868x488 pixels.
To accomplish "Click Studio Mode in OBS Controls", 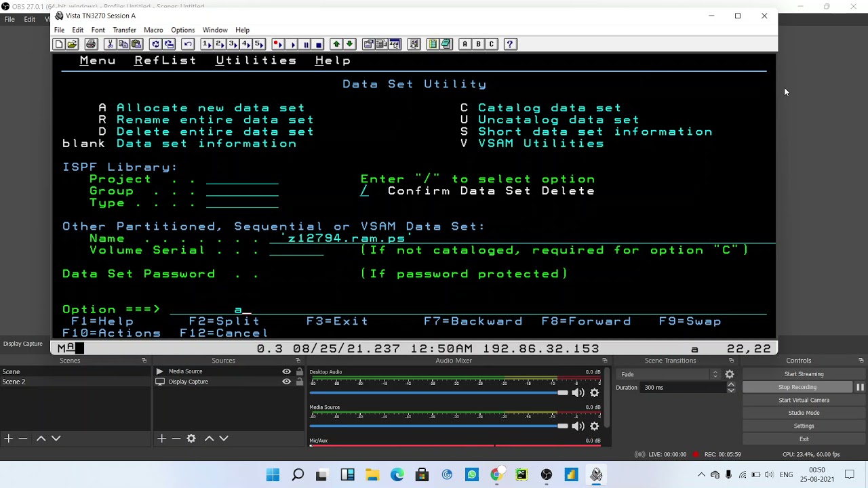I will (804, 413).
